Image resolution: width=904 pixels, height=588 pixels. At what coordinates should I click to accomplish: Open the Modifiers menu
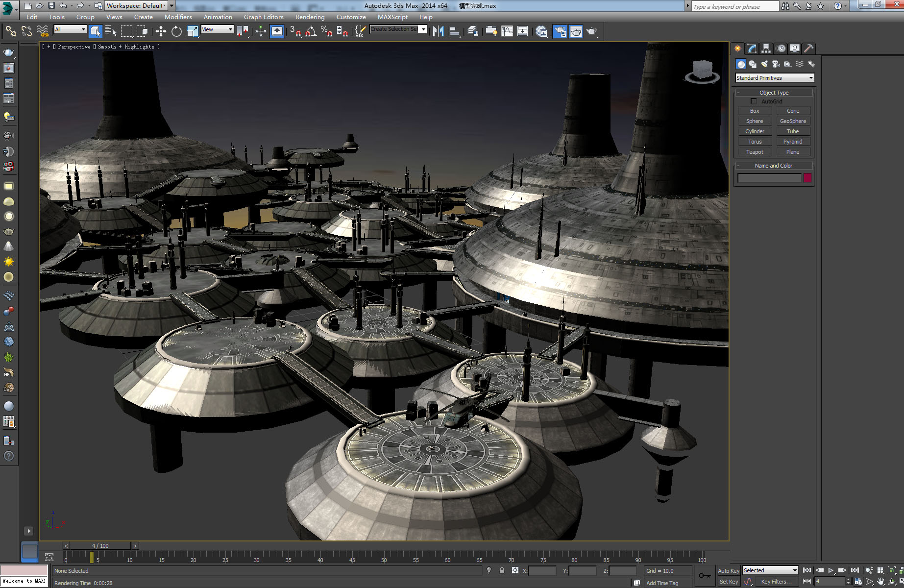178,17
